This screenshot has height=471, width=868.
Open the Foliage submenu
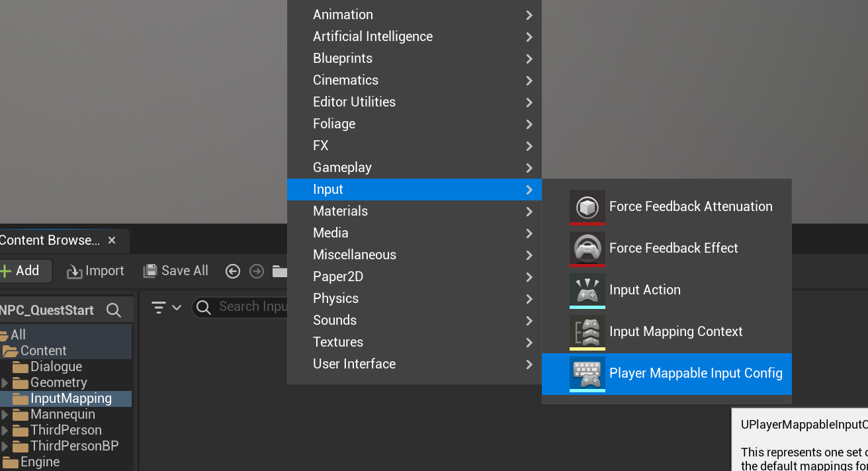click(414, 124)
